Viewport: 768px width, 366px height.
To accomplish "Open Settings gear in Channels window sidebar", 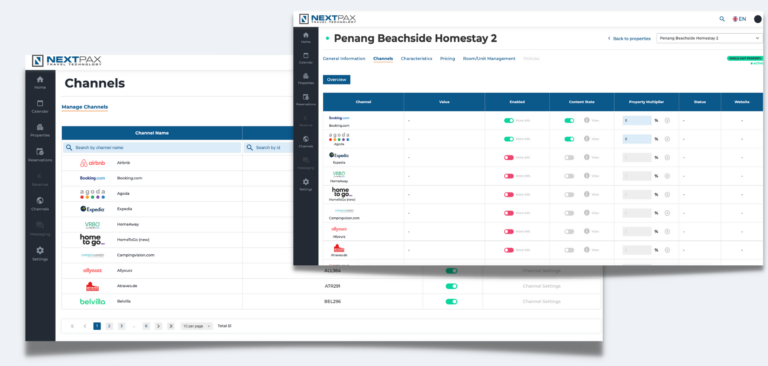I will [40, 254].
